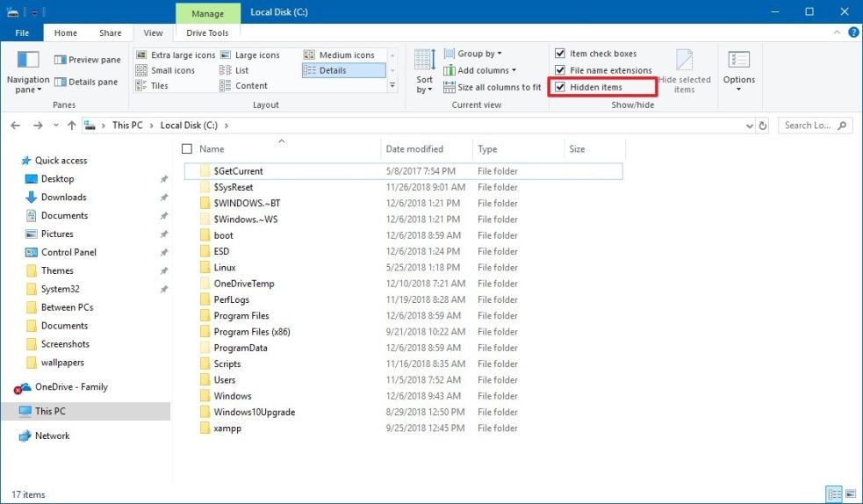Expand the Group by dropdown
Image resolution: width=863 pixels, height=504 pixels.
coord(479,54)
